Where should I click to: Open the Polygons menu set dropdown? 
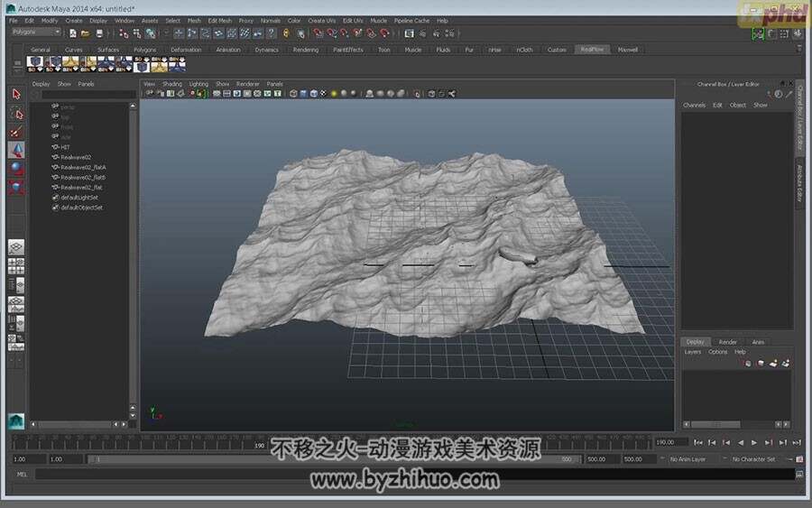coord(36,32)
